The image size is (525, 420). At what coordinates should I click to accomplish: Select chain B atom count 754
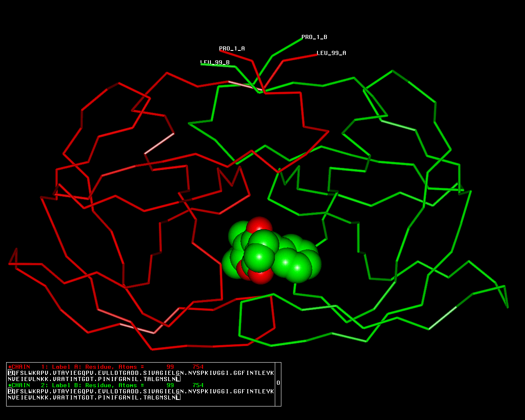198,386
